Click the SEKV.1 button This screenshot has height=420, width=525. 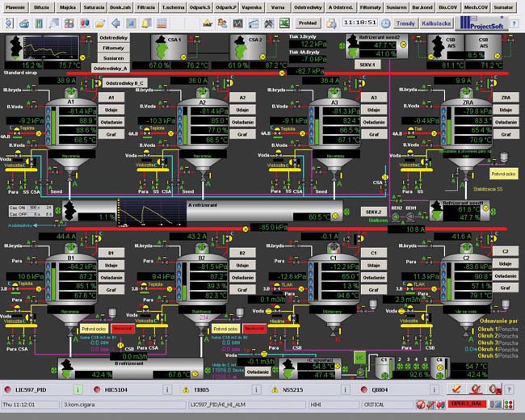(x=367, y=65)
